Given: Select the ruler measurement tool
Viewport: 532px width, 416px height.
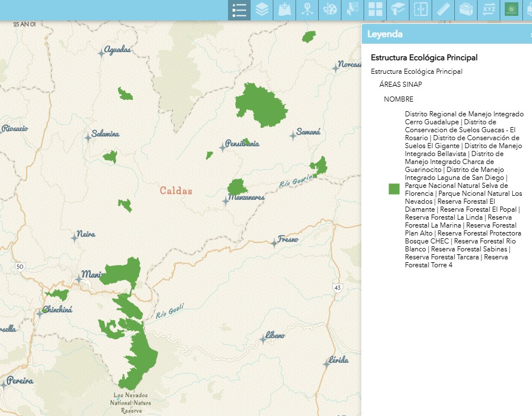Looking at the screenshot, I should [443, 10].
